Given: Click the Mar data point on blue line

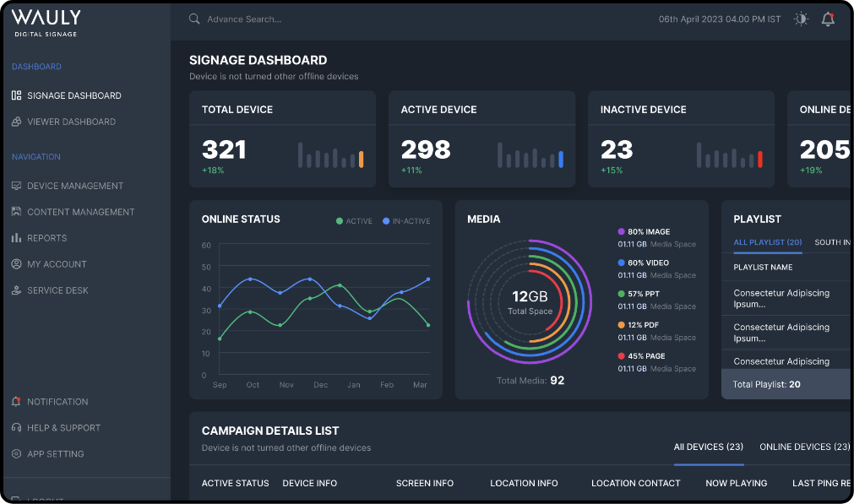Looking at the screenshot, I should (428, 279).
